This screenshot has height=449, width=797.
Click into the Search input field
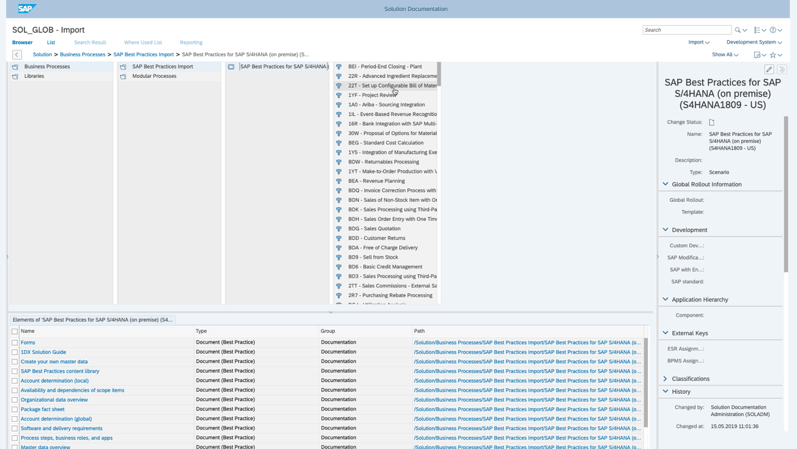[687, 30]
